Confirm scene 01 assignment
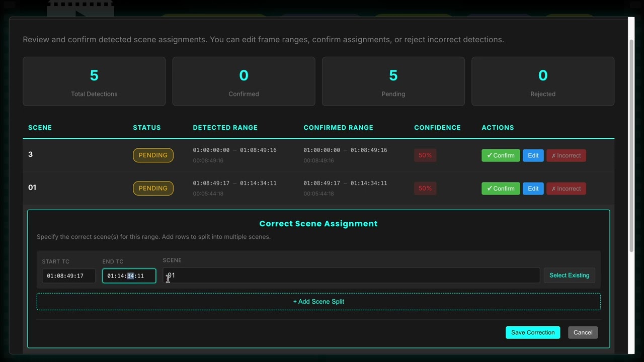The height and width of the screenshot is (362, 644). click(x=501, y=189)
